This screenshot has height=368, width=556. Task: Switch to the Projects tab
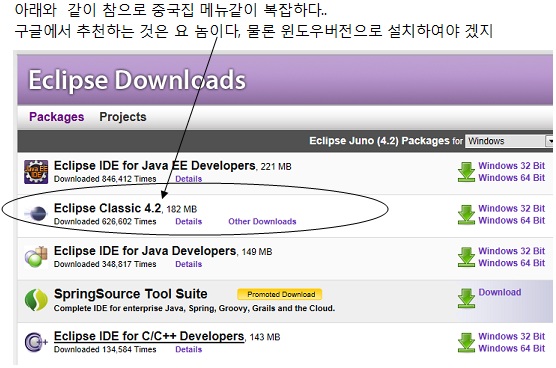coord(123,117)
